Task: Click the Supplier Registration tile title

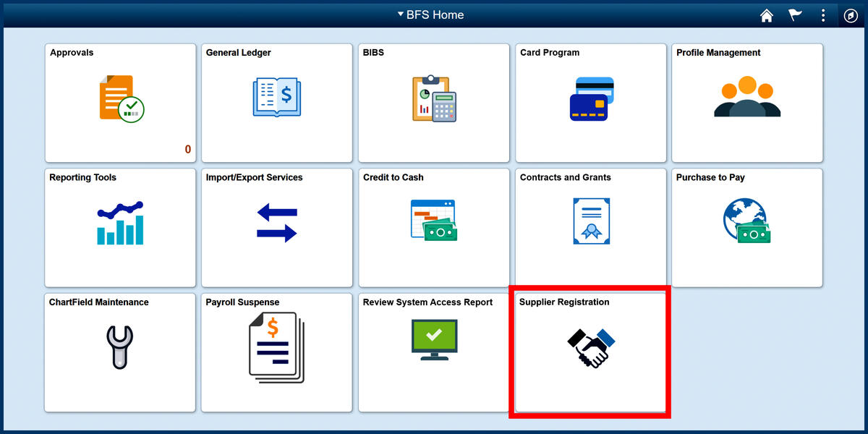Action: coord(564,302)
